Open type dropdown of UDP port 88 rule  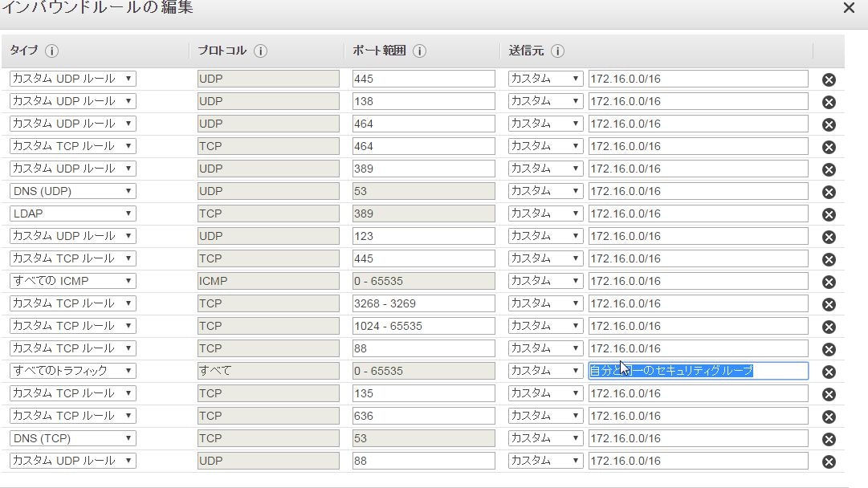(72, 461)
